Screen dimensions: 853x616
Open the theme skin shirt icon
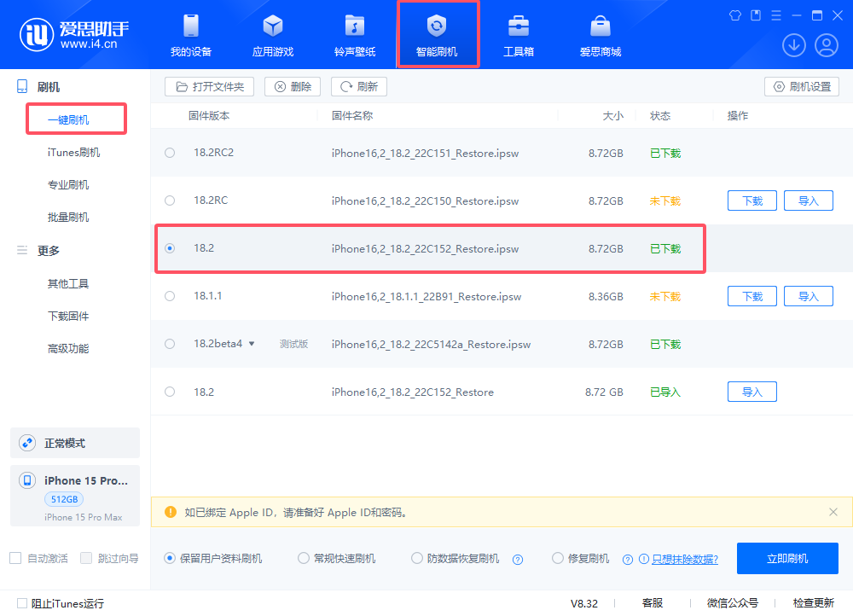click(734, 14)
